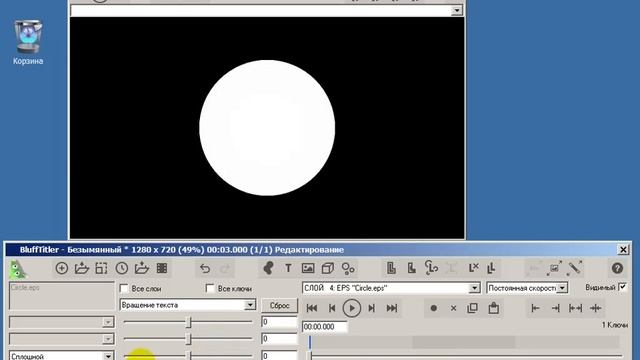The image size is (640, 360).
Task: Delete the active layer with Lx icon
Action: click(x=473, y=268)
